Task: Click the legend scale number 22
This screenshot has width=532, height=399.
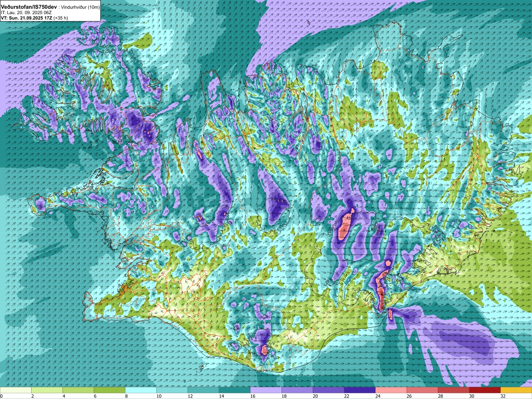Action: [x=347, y=396]
